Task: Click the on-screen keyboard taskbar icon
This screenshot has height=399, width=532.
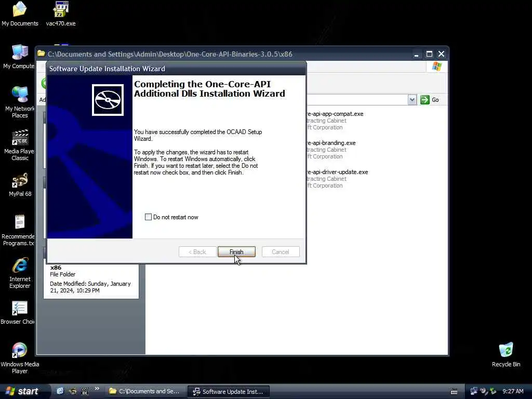Action: [454, 392]
